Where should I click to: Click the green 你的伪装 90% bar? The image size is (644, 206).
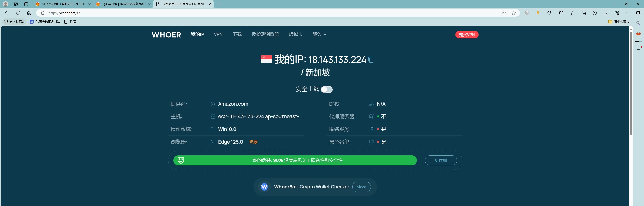point(295,160)
